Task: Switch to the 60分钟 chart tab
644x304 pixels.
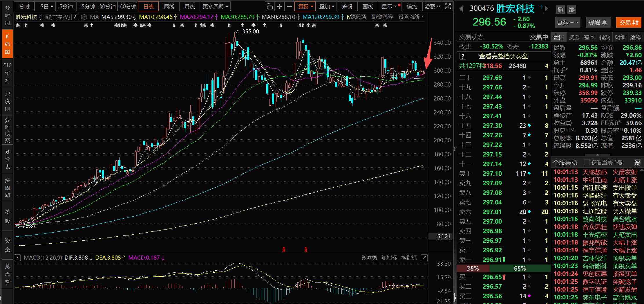Action: [x=128, y=6]
